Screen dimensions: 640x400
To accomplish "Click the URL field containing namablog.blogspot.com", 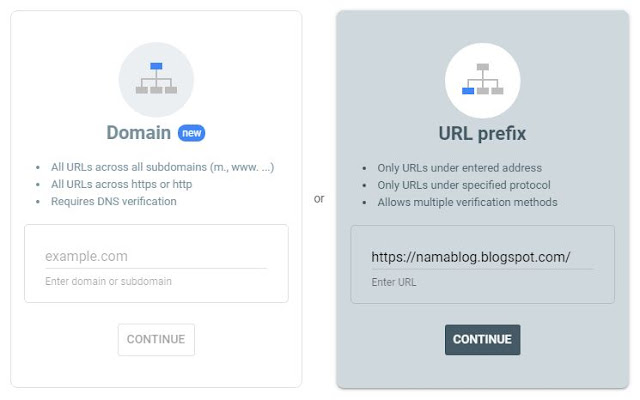I will click(481, 257).
